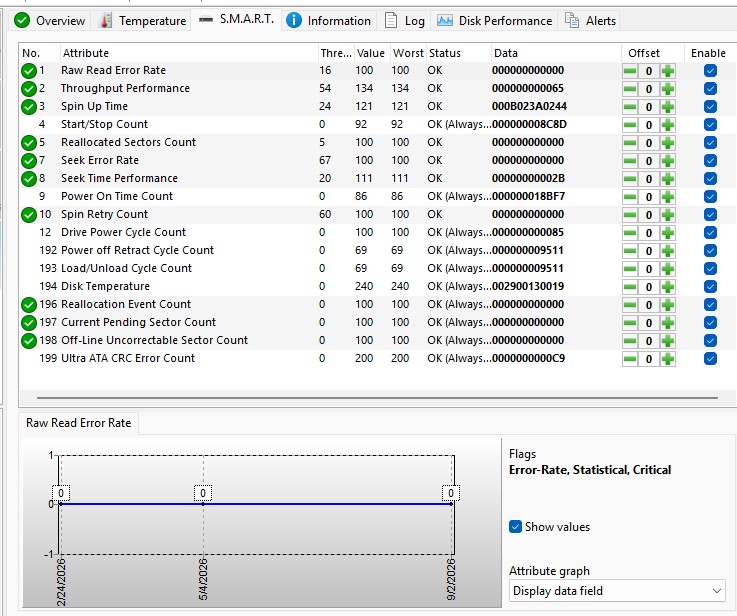Switch to the Temperature tab
The width and height of the screenshot is (737, 616).
143,21
